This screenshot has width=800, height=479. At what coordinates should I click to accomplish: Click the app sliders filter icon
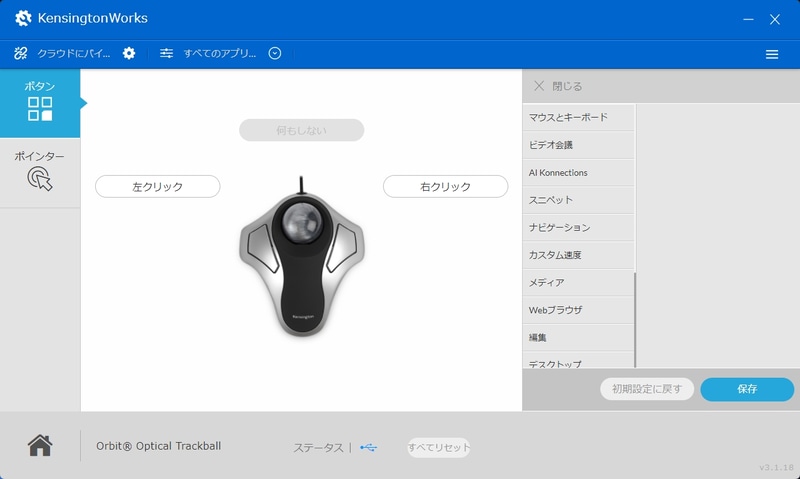[x=166, y=53]
